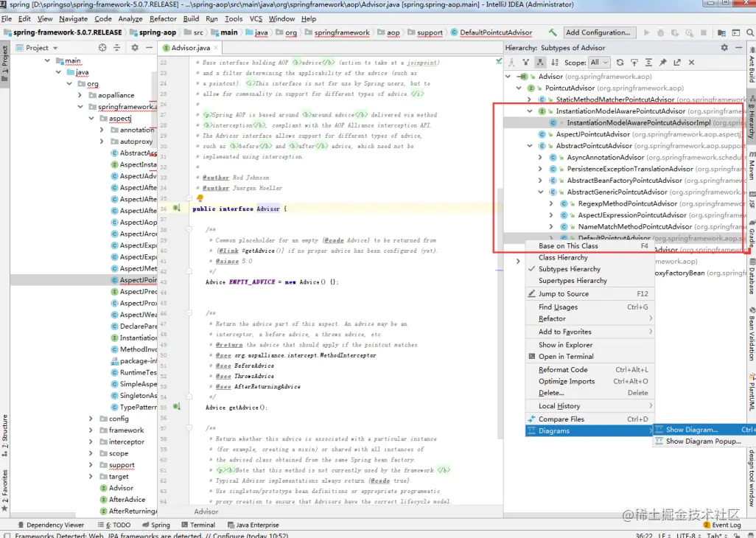Screen dimensions: 756x538
Task: Open the Scope All dropdown
Action: point(600,62)
